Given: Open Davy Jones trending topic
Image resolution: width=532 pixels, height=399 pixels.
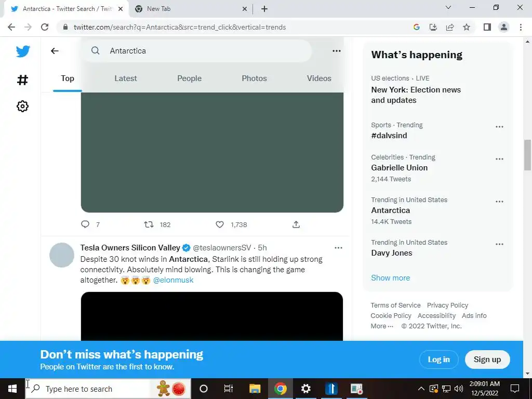Looking at the screenshot, I should point(392,253).
